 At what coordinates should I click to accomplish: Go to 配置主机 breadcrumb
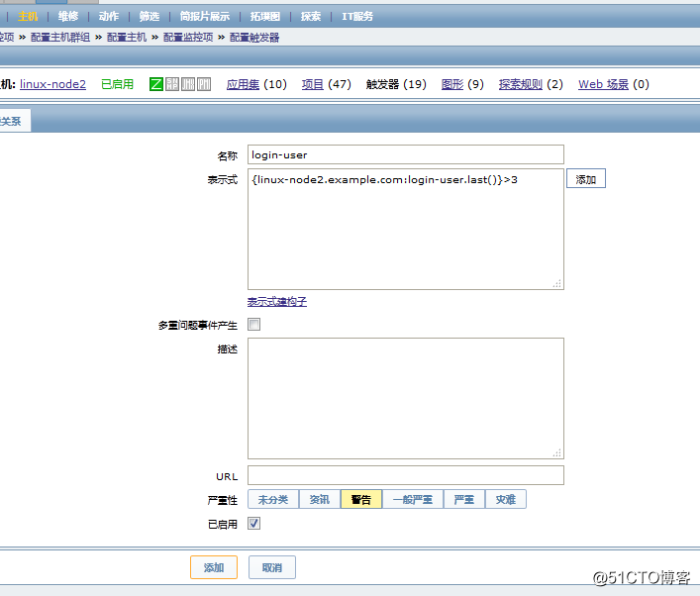coord(127,37)
